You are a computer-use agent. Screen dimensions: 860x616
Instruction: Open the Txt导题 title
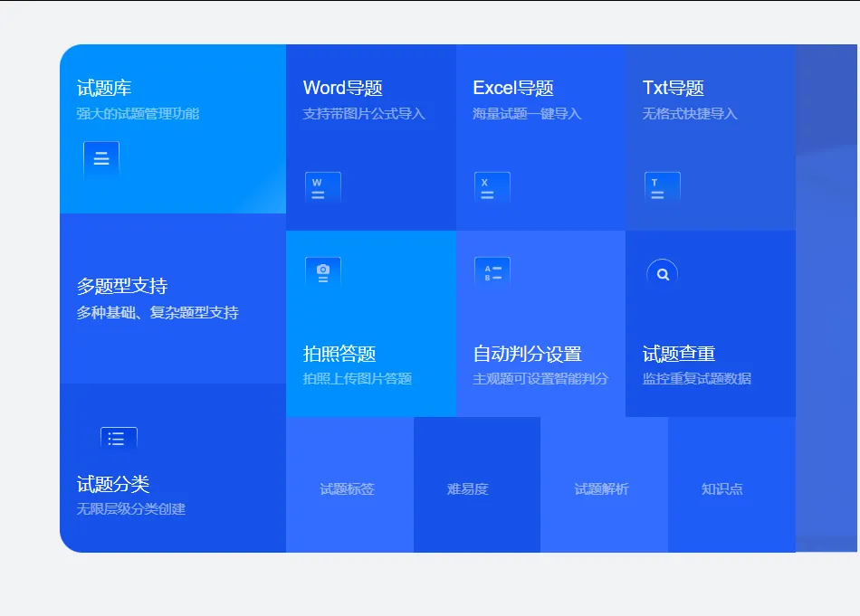tap(673, 88)
